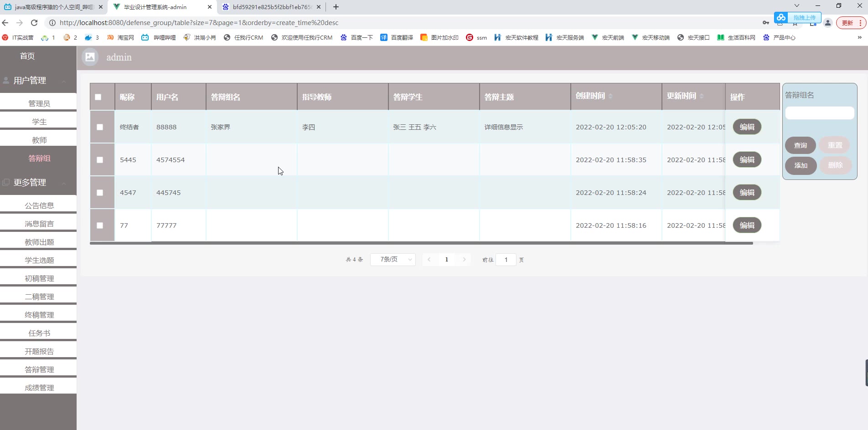The height and width of the screenshot is (430, 868).
Task: Open site information icon in address bar
Action: tap(52, 23)
